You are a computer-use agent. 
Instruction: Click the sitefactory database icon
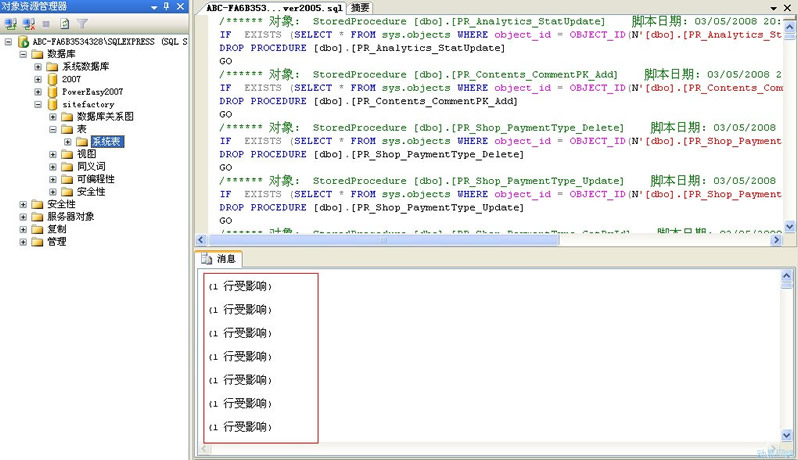pyautogui.click(x=52, y=104)
